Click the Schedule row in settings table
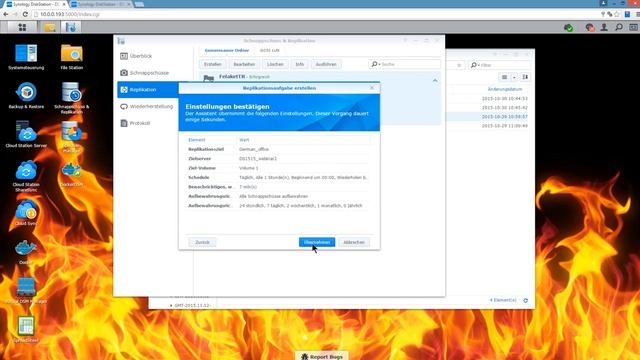640x360 pixels. (279, 178)
